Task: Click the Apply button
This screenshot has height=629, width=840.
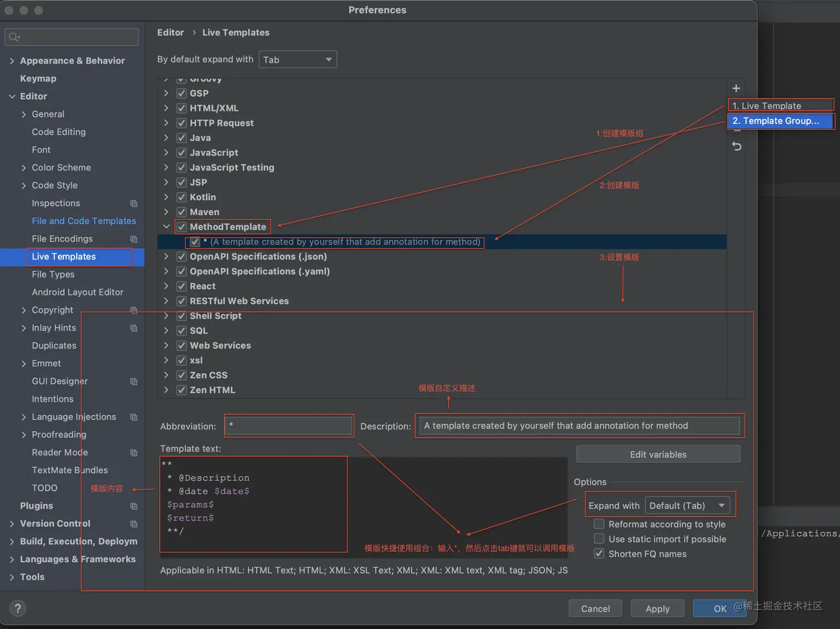Action: (x=657, y=608)
